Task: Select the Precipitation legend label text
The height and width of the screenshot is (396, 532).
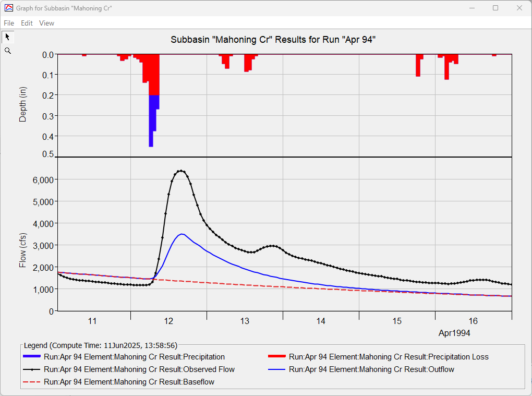Action: tap(135, 357)
